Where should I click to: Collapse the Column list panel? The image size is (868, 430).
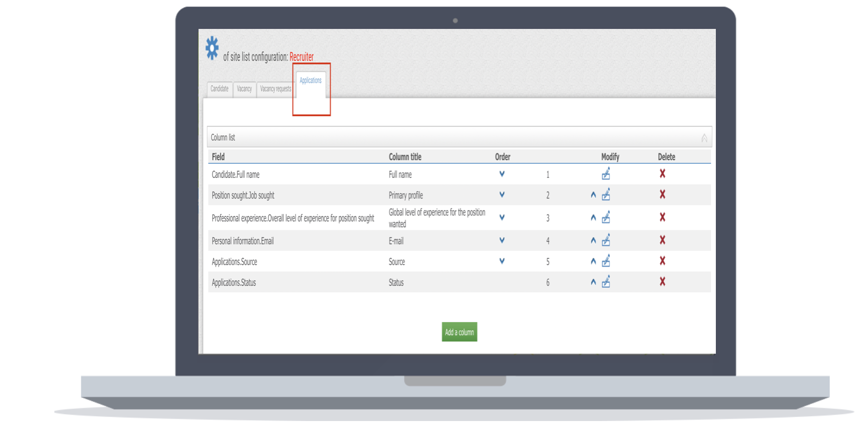(704, 138)
